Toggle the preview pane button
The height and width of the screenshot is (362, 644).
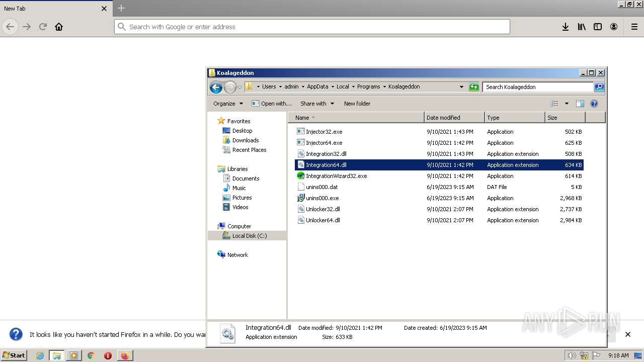[580, 104]
